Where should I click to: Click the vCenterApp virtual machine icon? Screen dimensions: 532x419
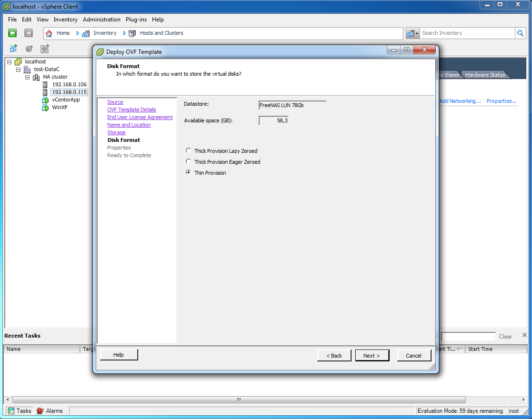point(45,100)
